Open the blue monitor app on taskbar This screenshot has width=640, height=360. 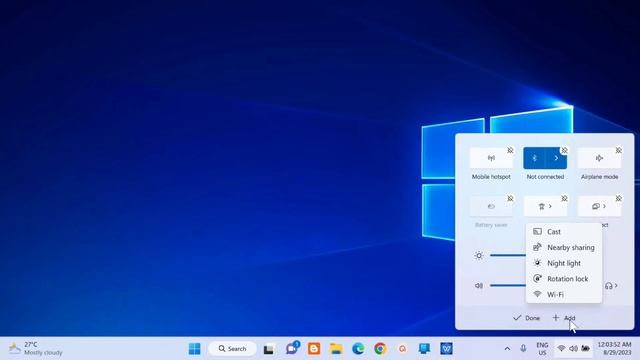424,349
